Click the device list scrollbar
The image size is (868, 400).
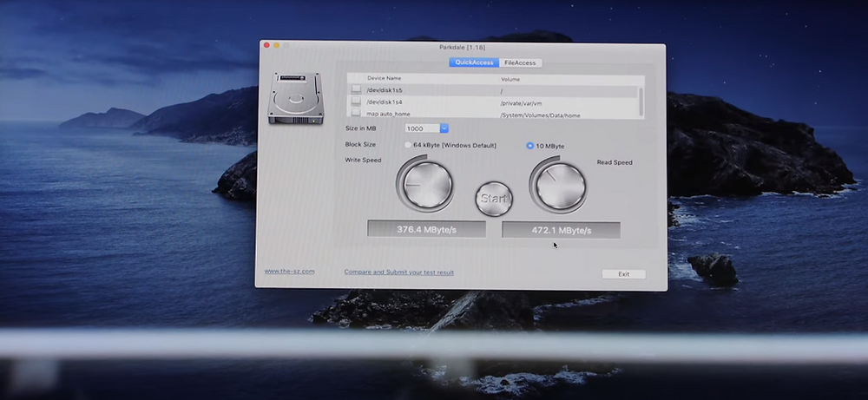point(641,102)
